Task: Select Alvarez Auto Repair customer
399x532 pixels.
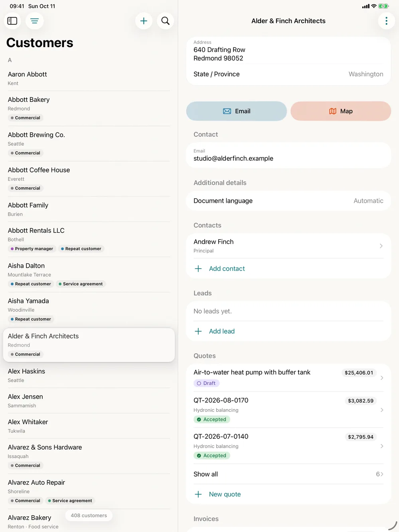Action: [89, 491]
